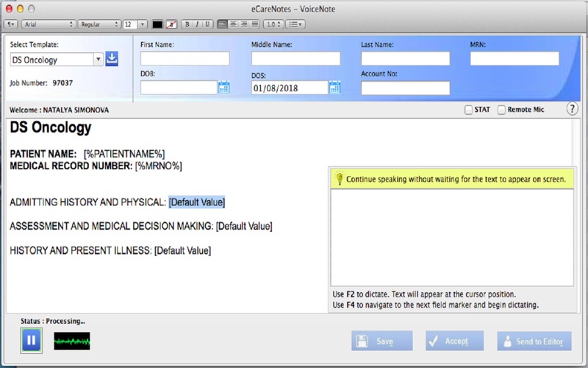Enable the Remote Mic checkbox
The image size is (588, 368).
(x=501, y=110)
